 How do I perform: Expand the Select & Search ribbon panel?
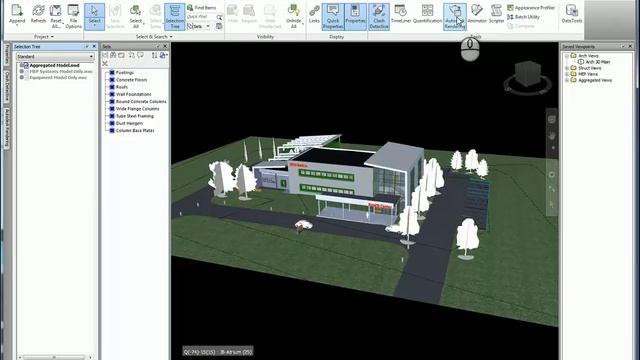[x=154, y=37]
